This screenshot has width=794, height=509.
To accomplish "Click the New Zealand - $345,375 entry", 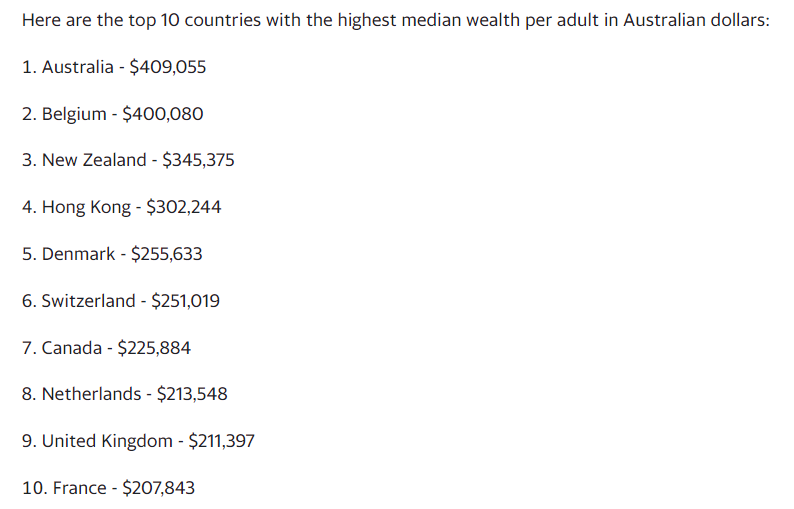I will click(x=128, y=160).
